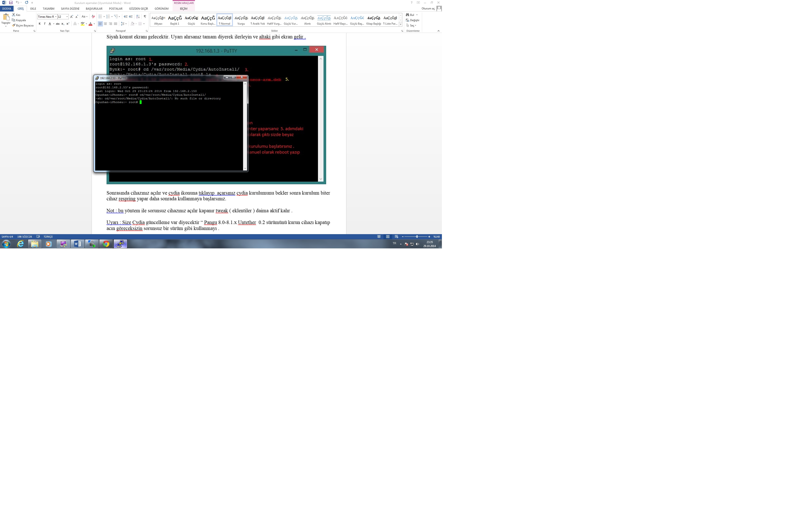The height and width of the screenshot is (529, 812).
Task: Apply Güçlü style
Action: point(191,20)
